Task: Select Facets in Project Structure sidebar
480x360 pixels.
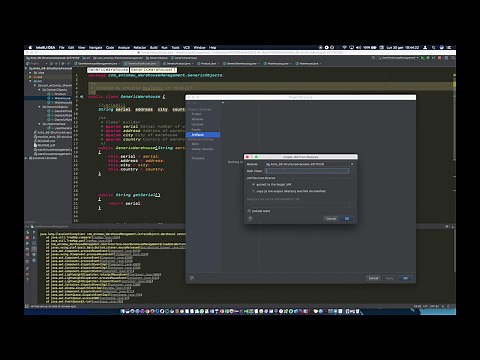Action: 196,130
